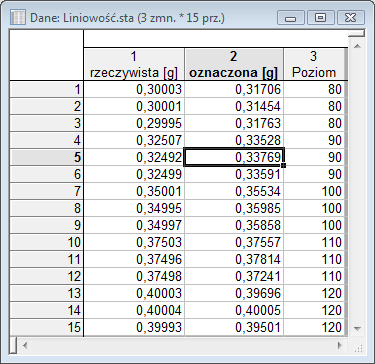Click cell with value 0,30003
This screenshot has height=364, width=375.
(x=134, y=90)
